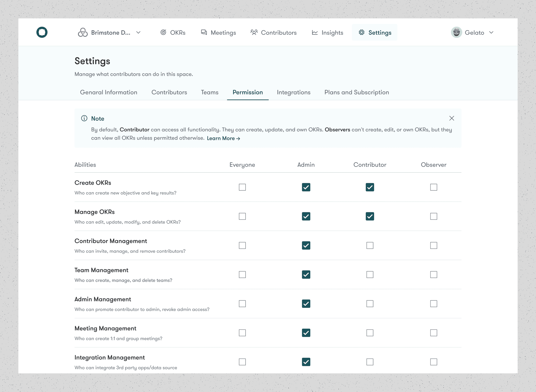
Task: Click the info icon beside Note
Action: point(84,118)
